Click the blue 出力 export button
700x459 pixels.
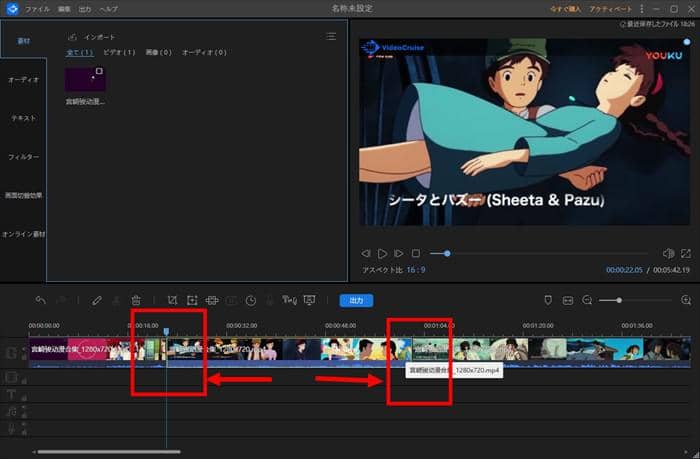coord(356,300)
